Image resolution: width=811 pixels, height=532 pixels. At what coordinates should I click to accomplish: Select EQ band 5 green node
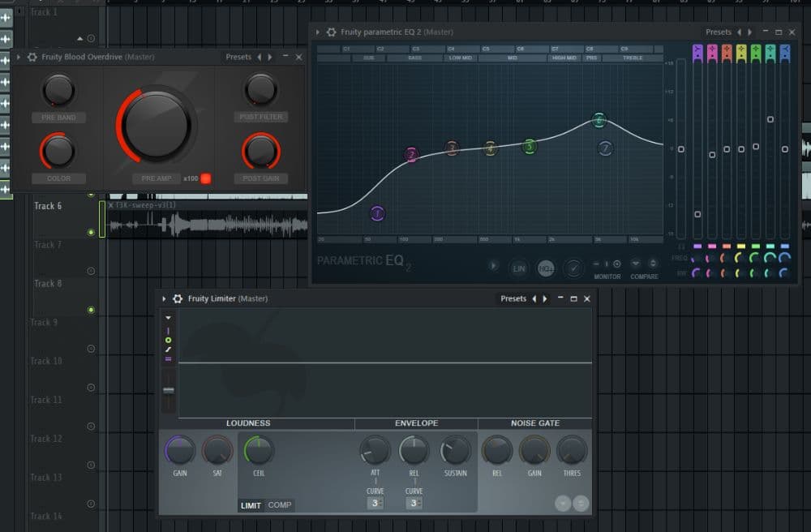point(529,147)
